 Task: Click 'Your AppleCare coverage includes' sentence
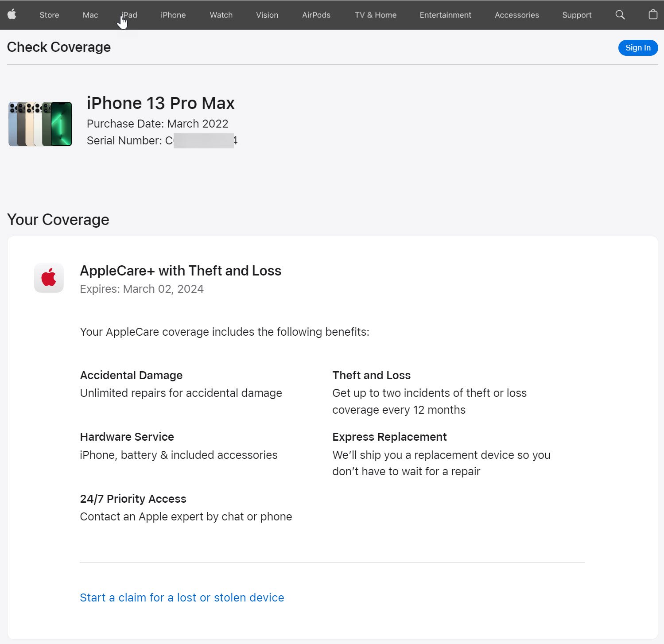(x=225, y=332)
